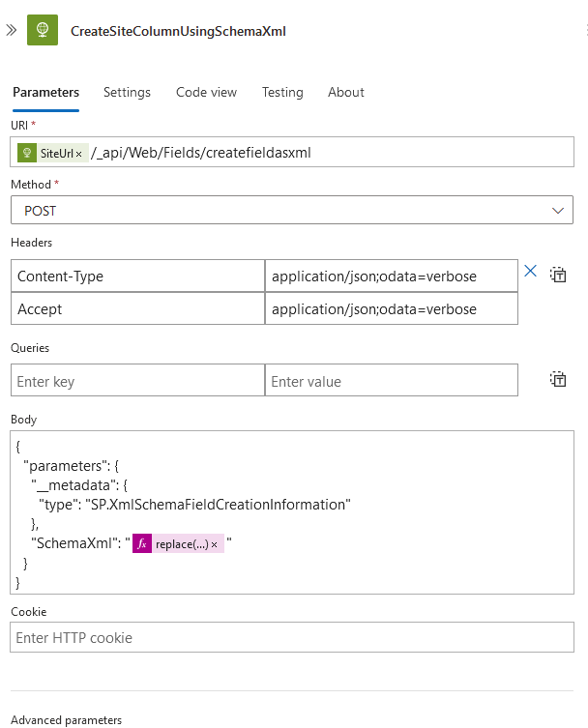Go to the Testing tab
This screenshot has height=728, width=588.
(282, 93)
